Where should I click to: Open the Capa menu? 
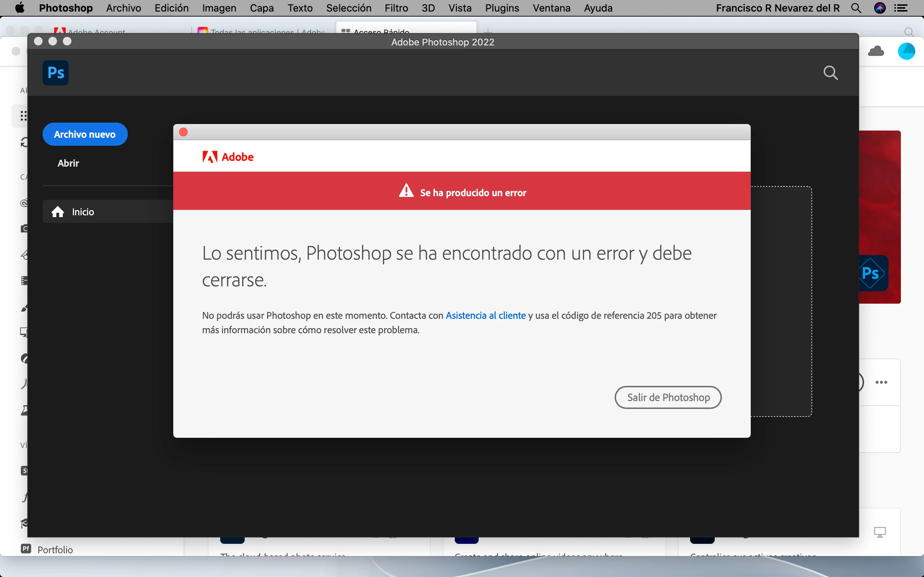coord(262,8)
